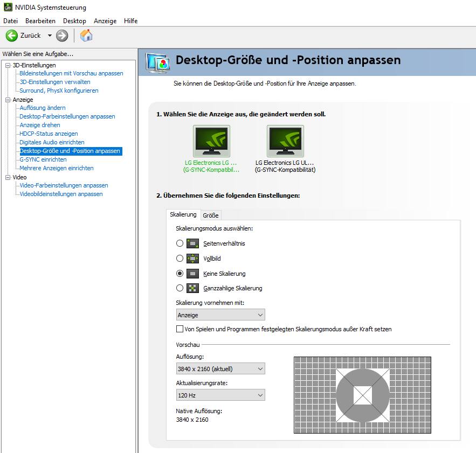The width and height of the screenshot is (476, 453).
Task: Click the green Zurück back arrow icon
Action: pos(12,36)
